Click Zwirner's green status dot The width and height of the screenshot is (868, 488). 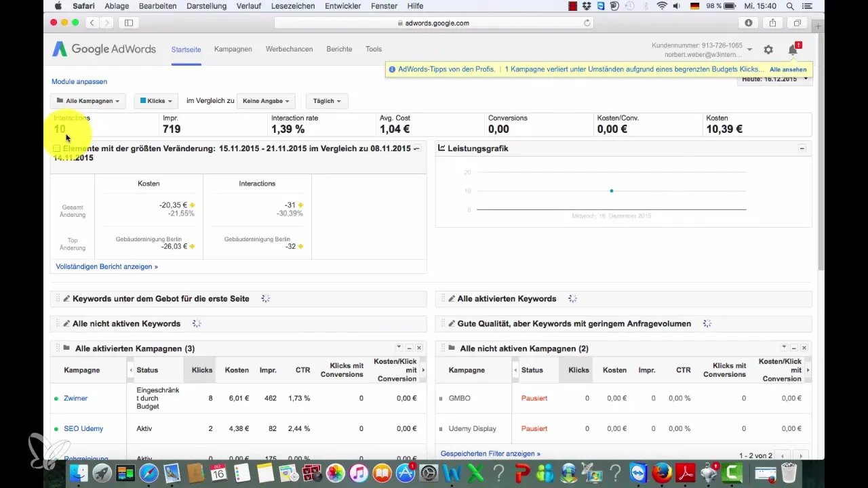coord(56,399)
